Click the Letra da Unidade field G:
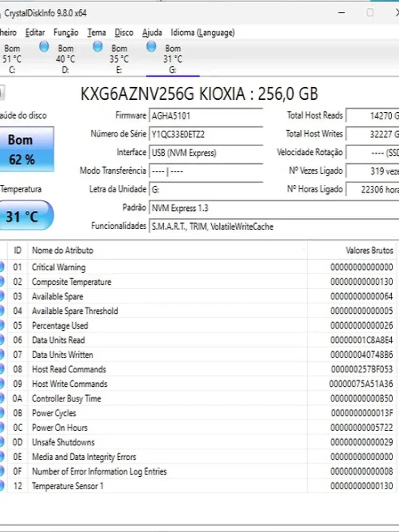The width and height of the screenshot is (399, 532). 206,189
